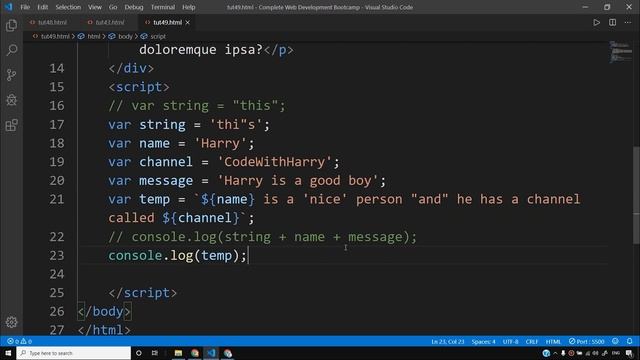Close the tut49.html tab
Screen dimensions: 640x360
tap(187, 22)
